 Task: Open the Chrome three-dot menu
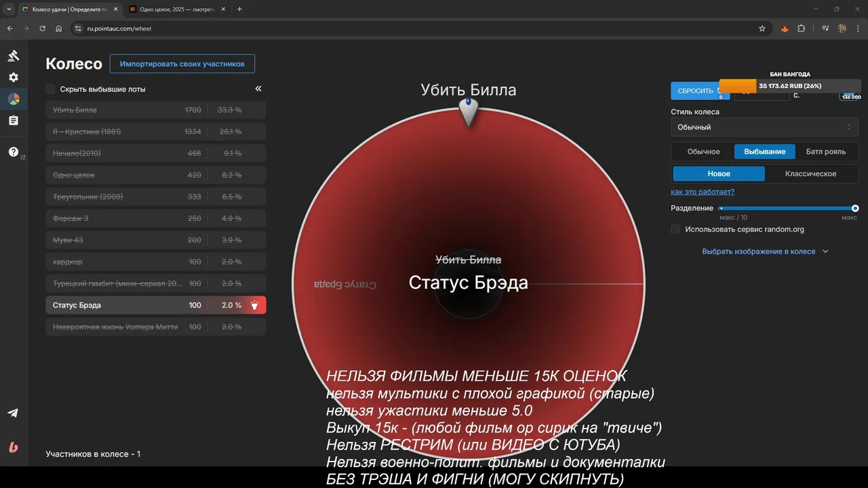pos(858,28)
